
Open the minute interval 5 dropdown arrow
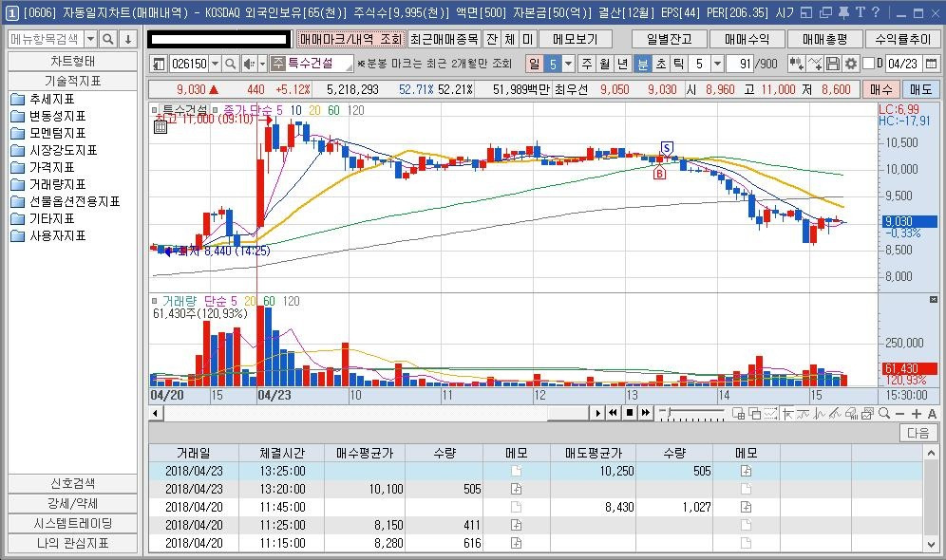click(717, 64)
